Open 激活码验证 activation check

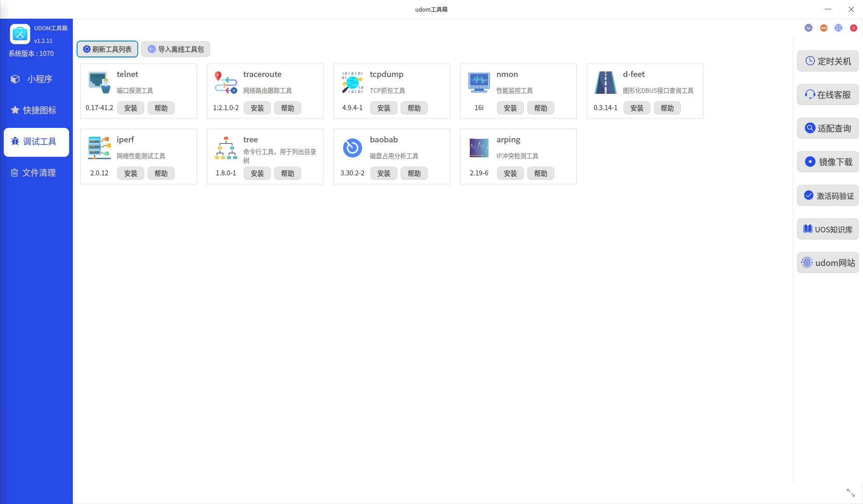click(828, 196)
